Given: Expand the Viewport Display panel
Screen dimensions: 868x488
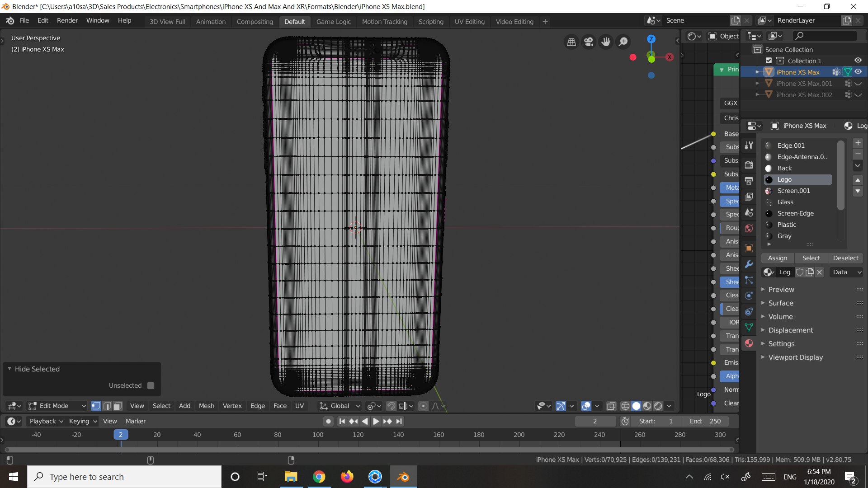Looking at the screenshot, I should click(x=795, y=357).
